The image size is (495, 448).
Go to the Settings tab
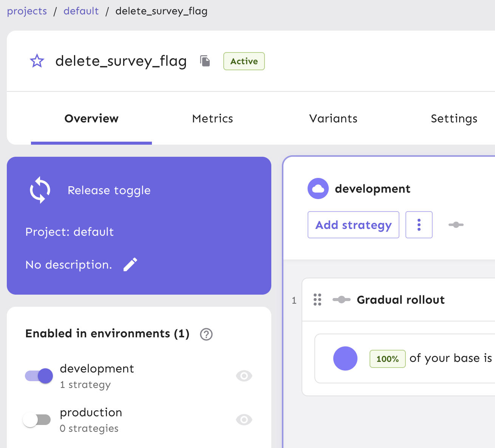pos(454,119)
